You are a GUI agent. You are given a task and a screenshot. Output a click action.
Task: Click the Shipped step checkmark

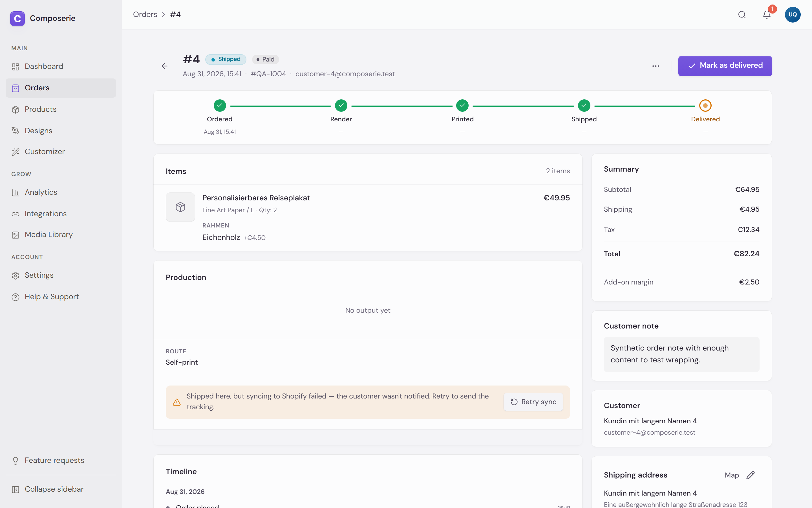pyautogui.click(x=584, y=106)
